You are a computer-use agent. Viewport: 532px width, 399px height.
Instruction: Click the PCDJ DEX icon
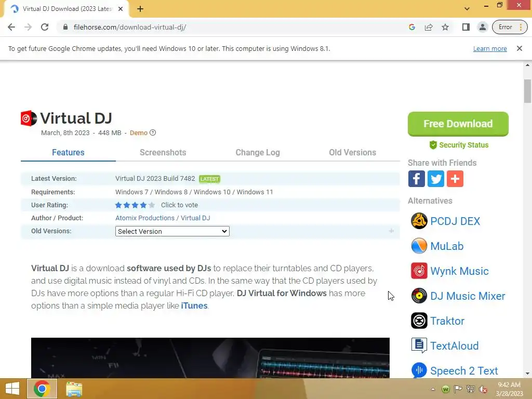click(419, 221)
